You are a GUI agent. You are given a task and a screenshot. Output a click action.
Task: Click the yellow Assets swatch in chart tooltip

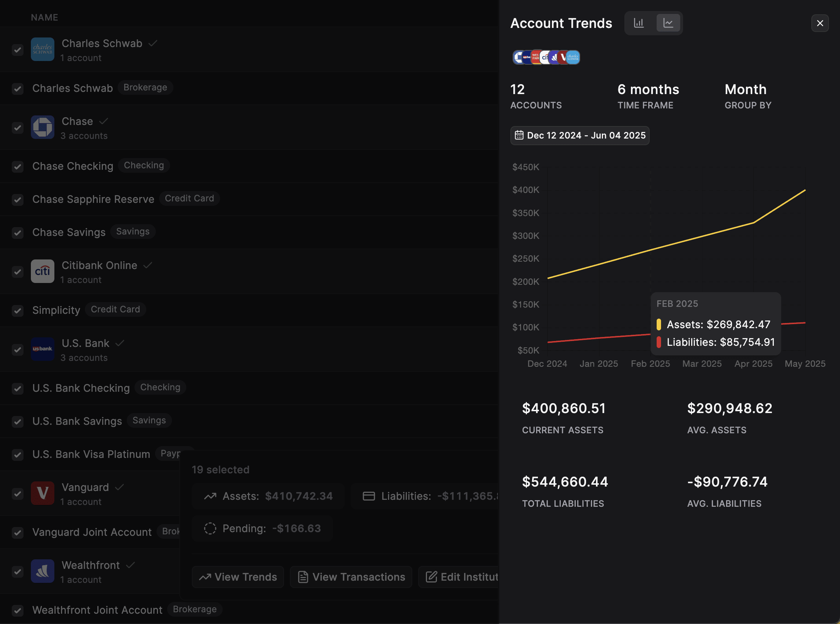659,324
